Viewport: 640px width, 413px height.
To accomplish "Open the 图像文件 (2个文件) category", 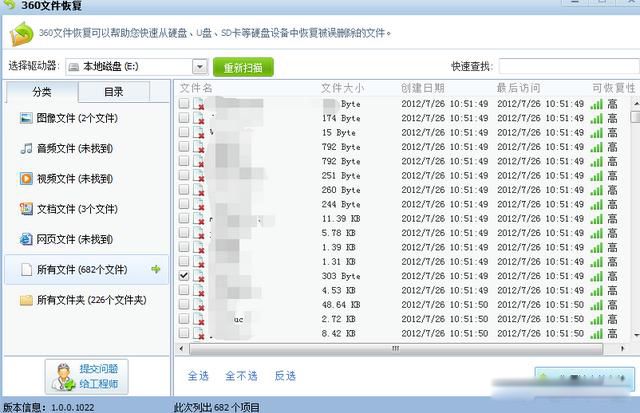I will click(x=69, y=118).
